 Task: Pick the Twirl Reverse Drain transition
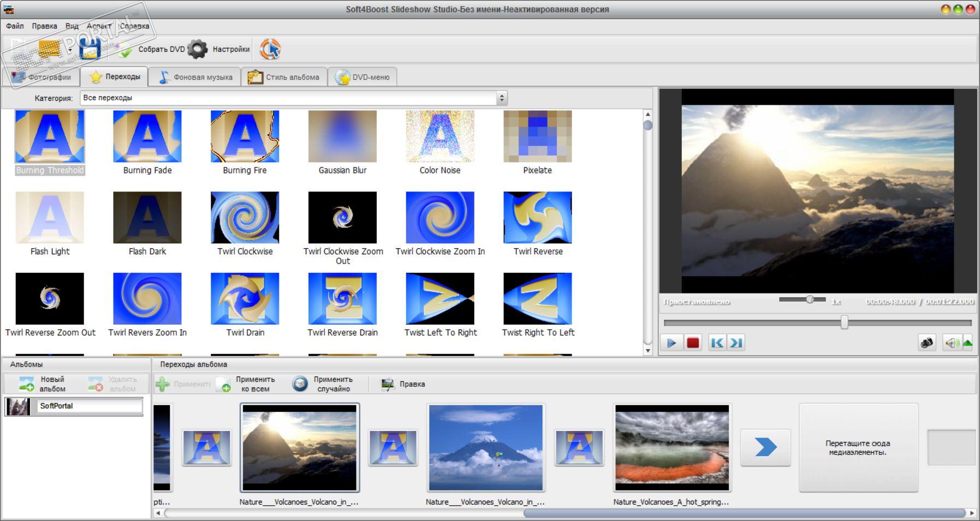[x=342, y=305]
